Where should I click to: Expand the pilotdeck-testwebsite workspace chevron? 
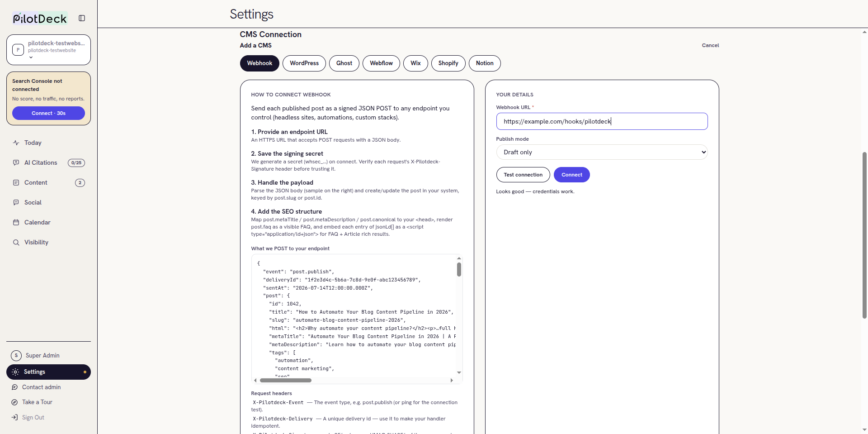[31, 57]
